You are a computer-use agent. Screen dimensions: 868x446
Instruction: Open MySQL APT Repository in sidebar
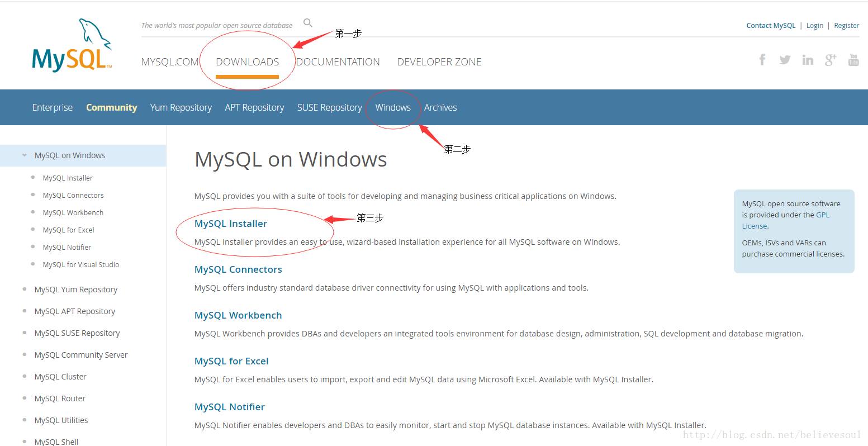[x=75, y=311]
